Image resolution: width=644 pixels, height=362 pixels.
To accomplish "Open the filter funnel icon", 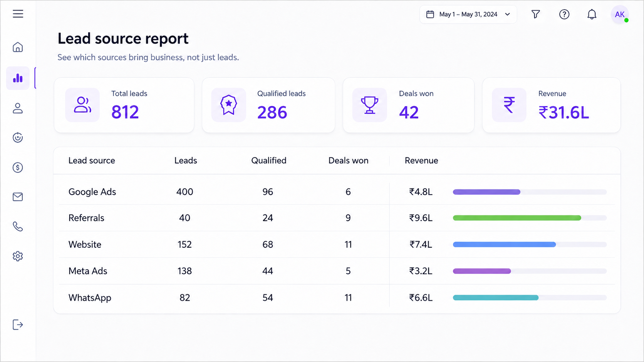I will click(x=535, y=14).
